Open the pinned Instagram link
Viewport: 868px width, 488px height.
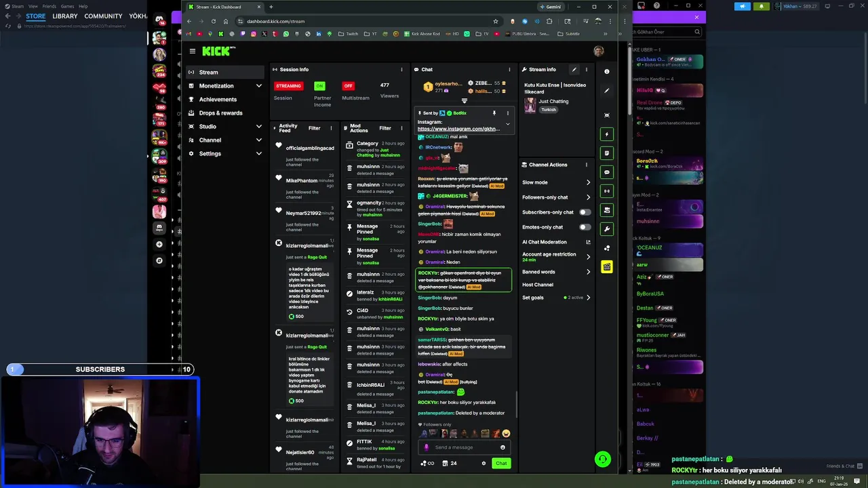(x=459, y=129)
